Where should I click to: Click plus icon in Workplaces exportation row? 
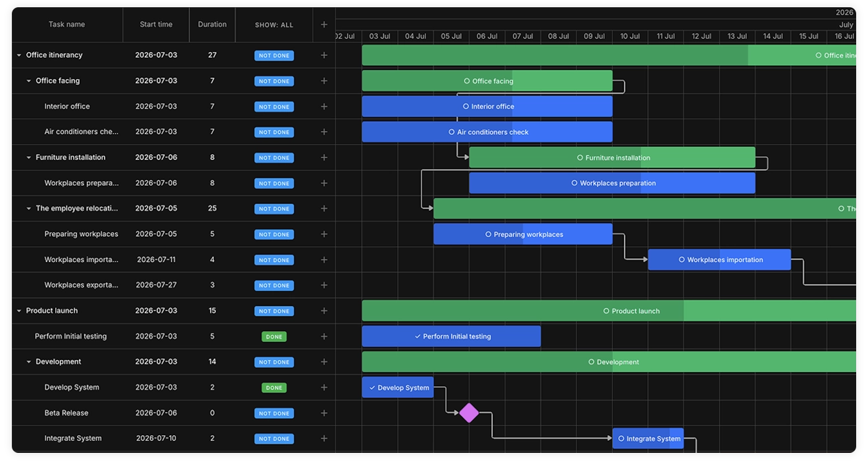pyautogui.click(x=324, y=285)
